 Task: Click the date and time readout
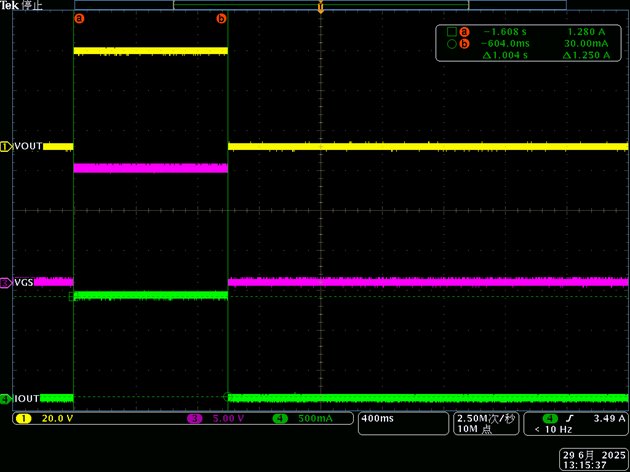[x=594, y=460]
